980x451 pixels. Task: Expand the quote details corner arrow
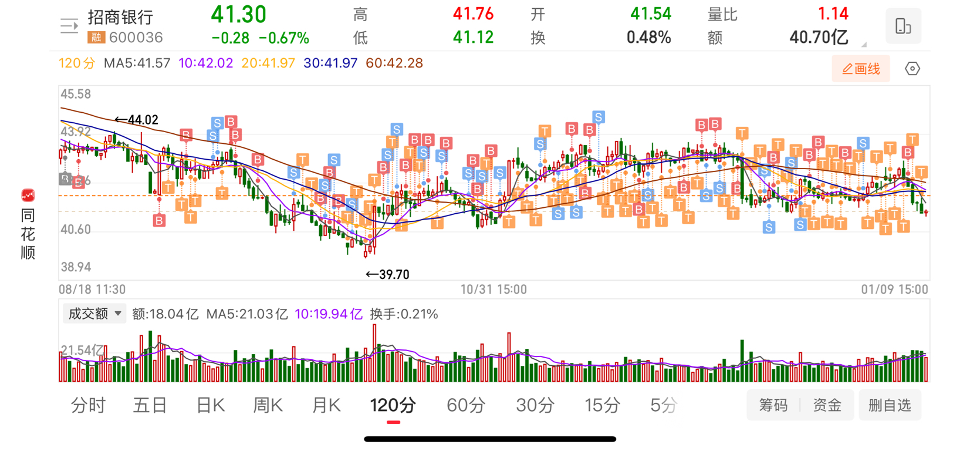[864, 44]
